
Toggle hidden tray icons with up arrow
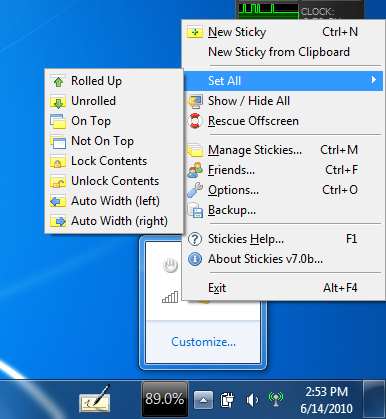203,399
